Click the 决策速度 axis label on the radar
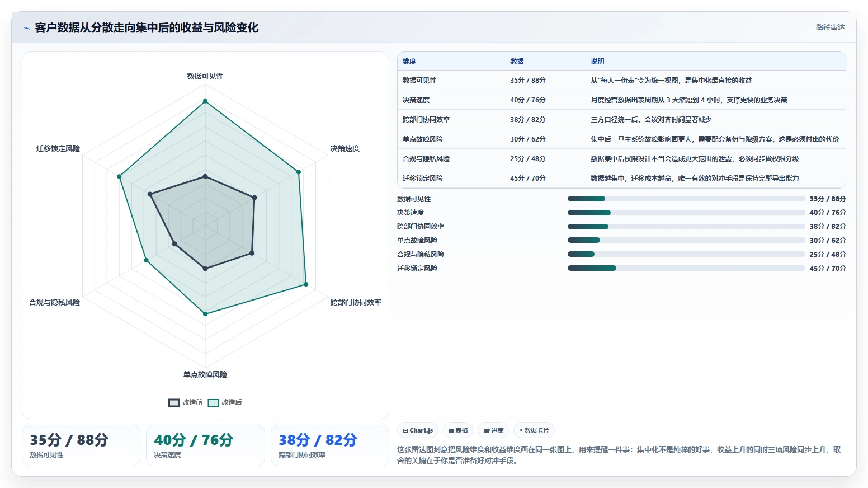Screen dimensions: 868x488 (x=345, y=148)
